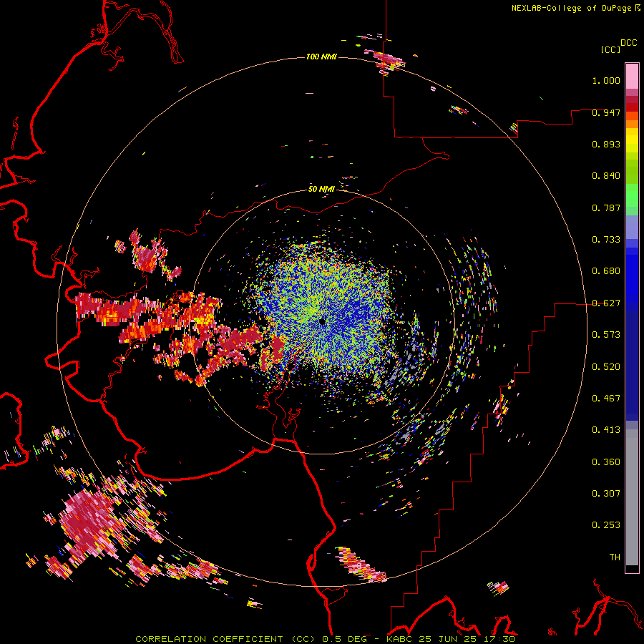Select the 0.627 scale value
644x644 pixels.
pos(606,303)
